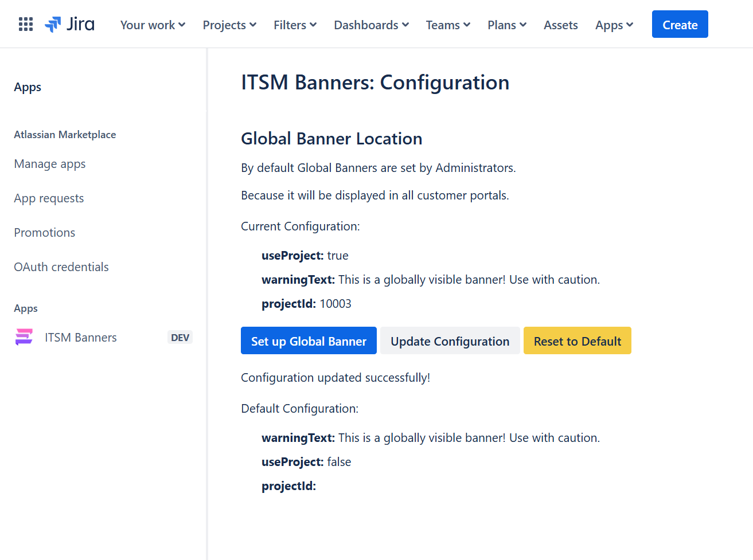Image resolution: width=753 pixels, height=560 pixels.
Task: Reset configuration with Reset to Default
Action: click(578, 340)
